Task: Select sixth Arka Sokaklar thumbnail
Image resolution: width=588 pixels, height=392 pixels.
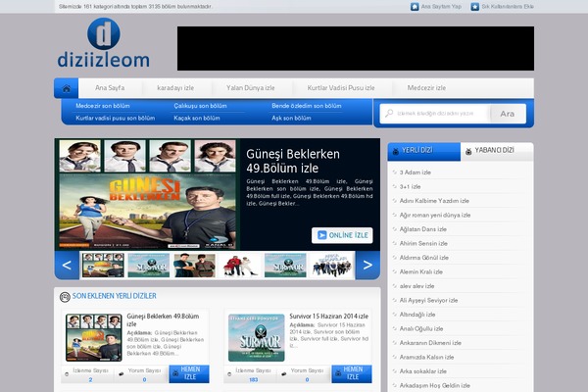Action: (331, 266)
